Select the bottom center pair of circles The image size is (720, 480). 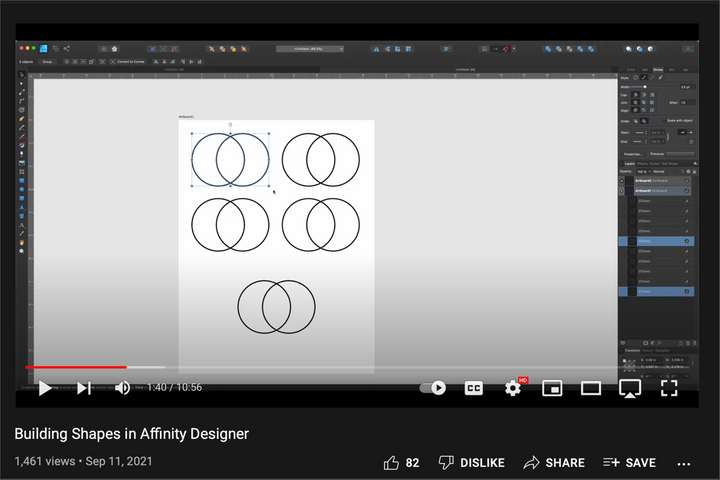click(276, 306)
